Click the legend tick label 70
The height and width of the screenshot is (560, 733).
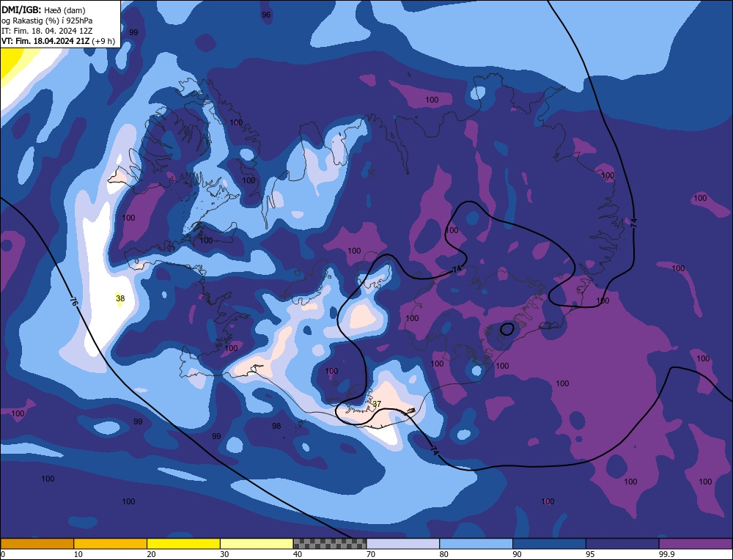point(371,554)
